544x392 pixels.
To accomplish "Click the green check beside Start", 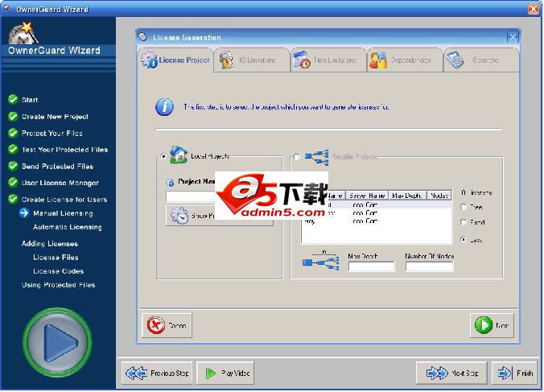I will click(13, 99).
